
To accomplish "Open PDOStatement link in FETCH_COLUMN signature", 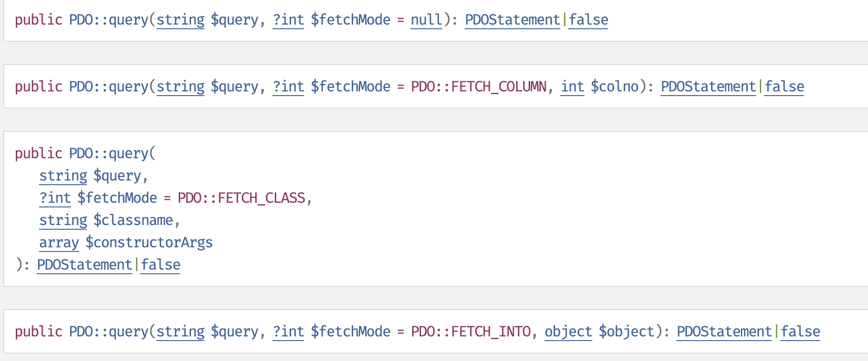I will 708,87.
